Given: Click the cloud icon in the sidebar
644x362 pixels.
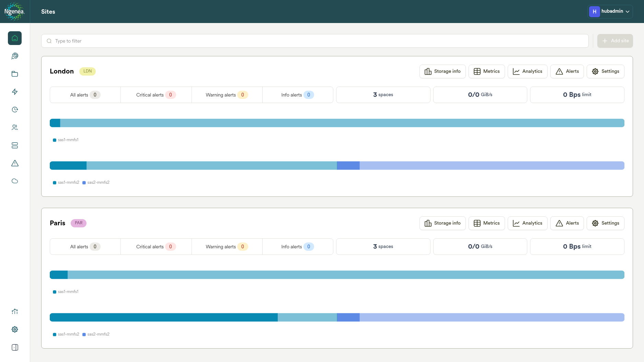Looking at the screenshot, I should pyautogui.click(x=15, y=181).
